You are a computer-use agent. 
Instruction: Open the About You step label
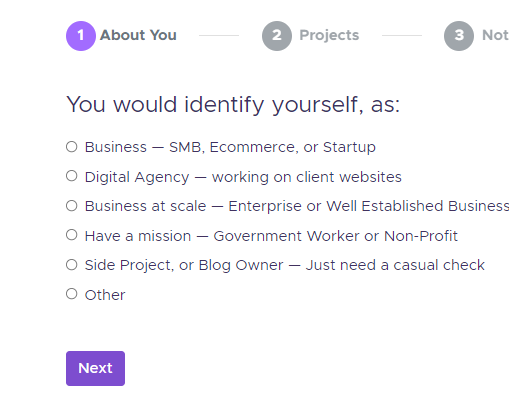(x=138, y=35)
